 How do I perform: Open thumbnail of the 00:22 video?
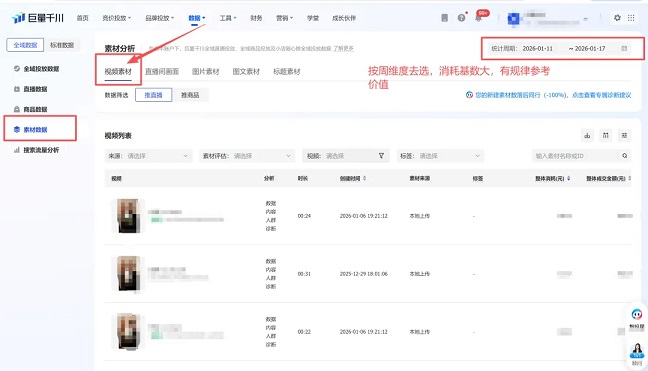pos(129,331)
